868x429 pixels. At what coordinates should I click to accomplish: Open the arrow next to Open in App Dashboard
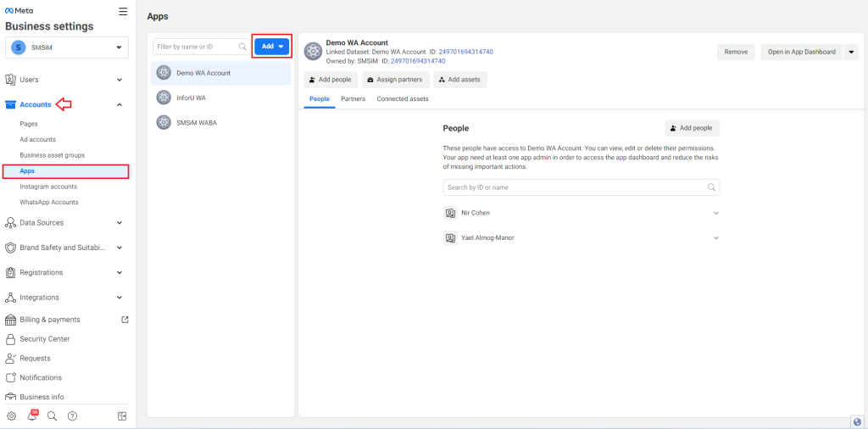[x=851, y=52]
